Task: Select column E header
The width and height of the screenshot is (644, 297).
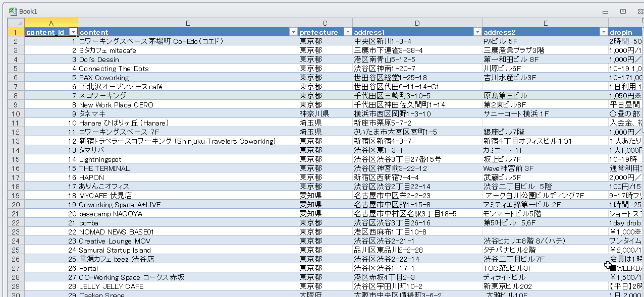Action: point(545,23)
